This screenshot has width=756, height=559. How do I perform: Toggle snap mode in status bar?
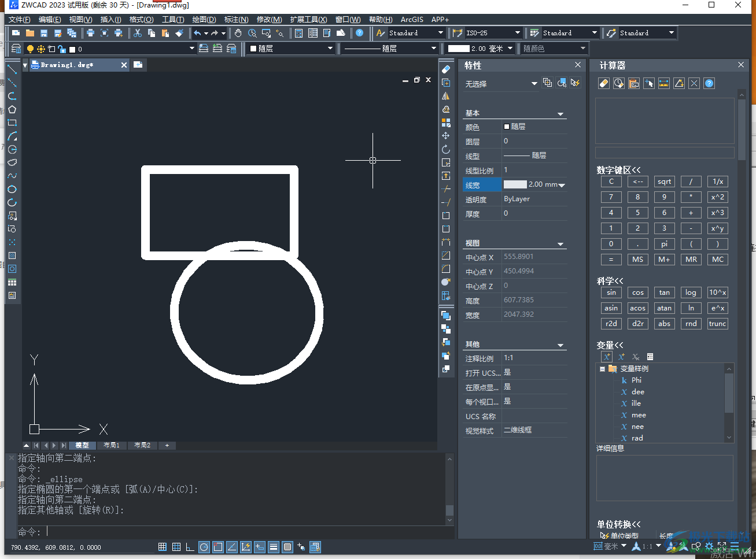point(163,547)
